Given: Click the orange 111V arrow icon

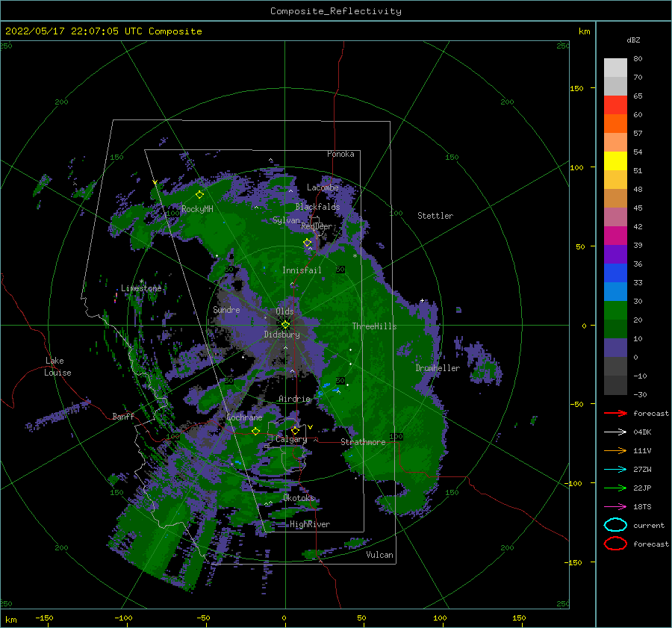Looking at the screenshot, I should coord(615,450).
